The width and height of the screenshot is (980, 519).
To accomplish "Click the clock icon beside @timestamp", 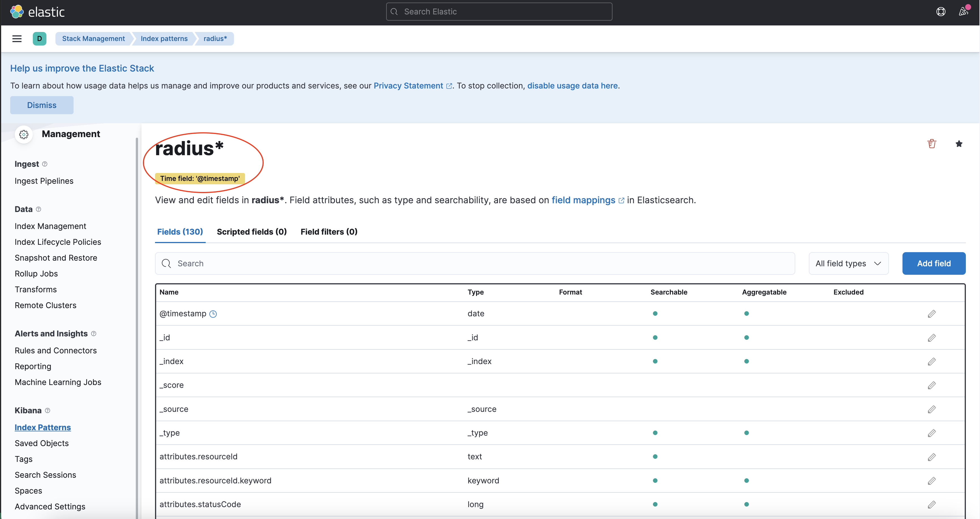I will (x=213, y=314).
